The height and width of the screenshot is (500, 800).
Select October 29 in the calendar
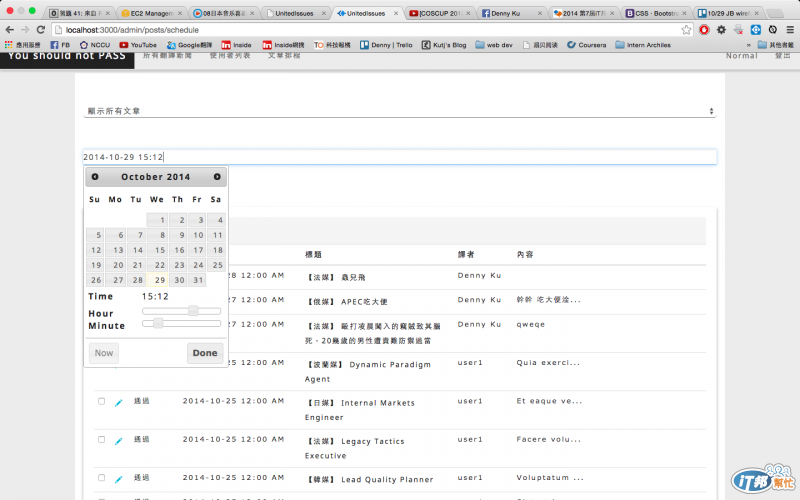click(157, 280)
